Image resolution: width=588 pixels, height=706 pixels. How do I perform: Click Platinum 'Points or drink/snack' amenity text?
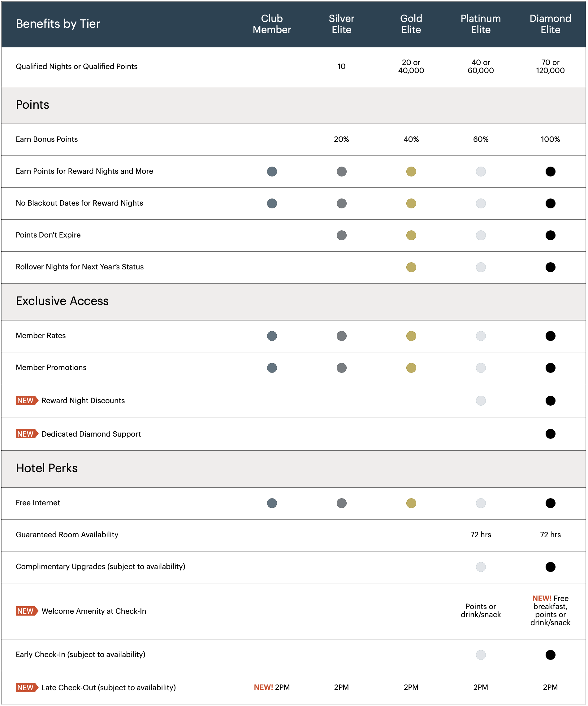(x=481, y=611)
